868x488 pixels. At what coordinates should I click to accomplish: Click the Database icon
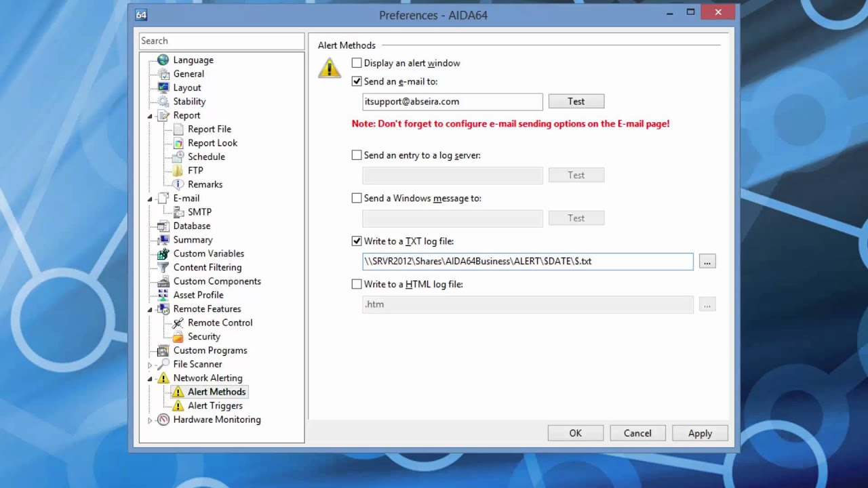pyautogui.click(x=163, y=226)
